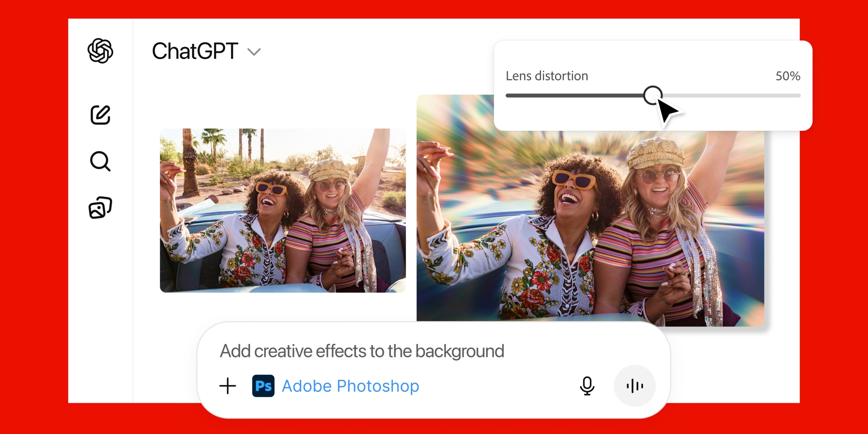
Task: Click the Photoshop Ps app icon
Action: tap(263, 386)
